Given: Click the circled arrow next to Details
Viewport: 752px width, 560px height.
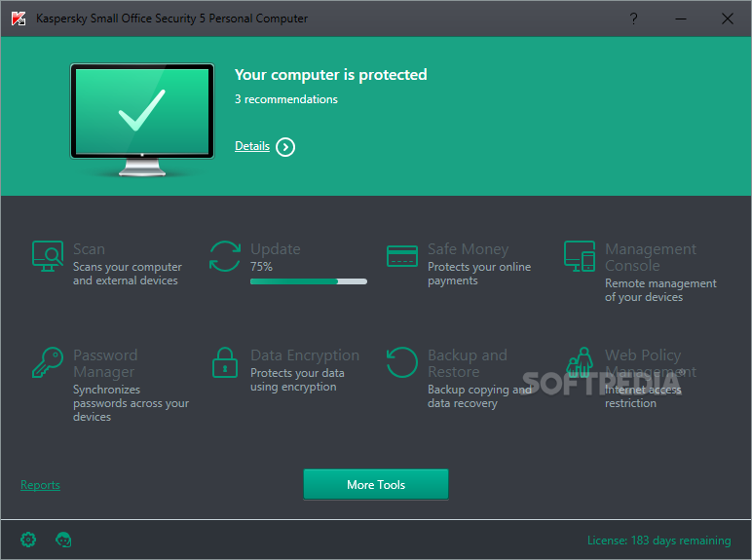Looking at the screenshot, I should [285, 147].
